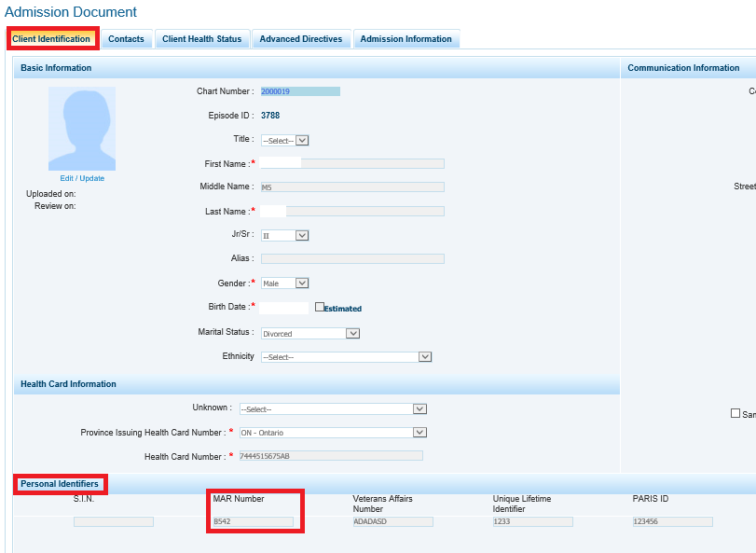Expand the Jr/Sr dropdown
756x553 pixels.
coord(284,236)
